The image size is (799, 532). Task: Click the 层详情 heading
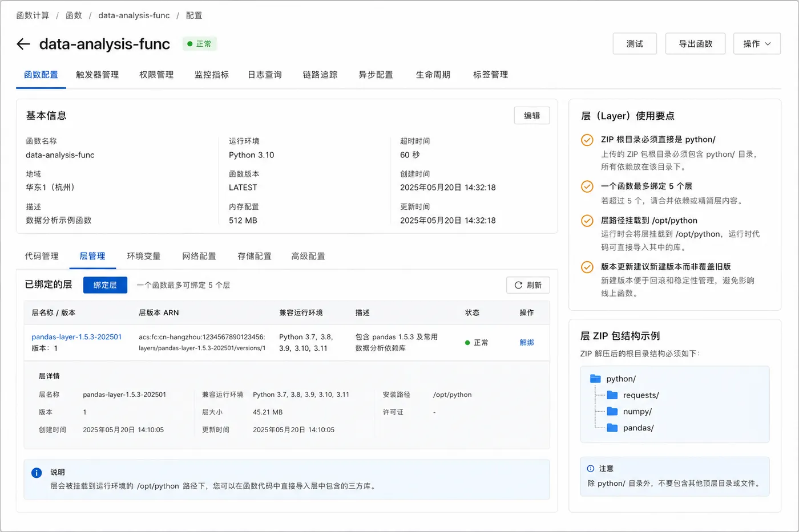pyautogui.click(x=49, y=376)
